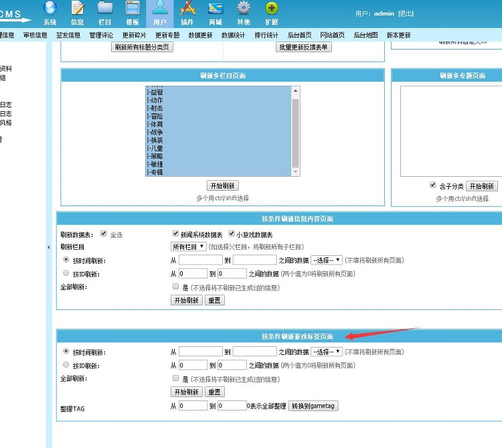Select 射击 in the category list
Viewport: 502px width, 448px height.
(219, 108)
